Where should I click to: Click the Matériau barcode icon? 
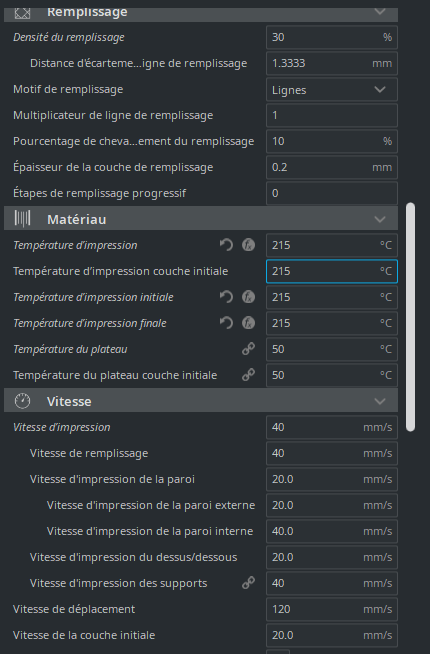[23, 219]
